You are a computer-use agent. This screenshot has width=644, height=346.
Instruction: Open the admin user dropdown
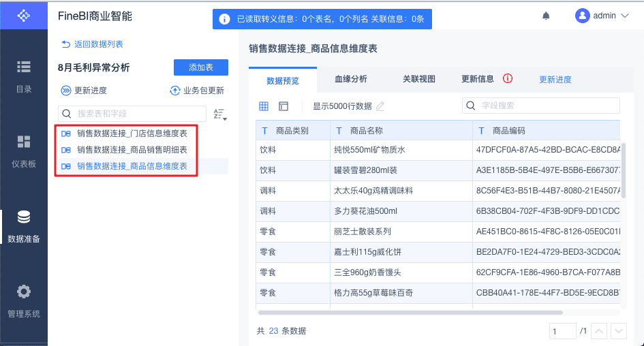pyautogui.click(x=602, y=16)
